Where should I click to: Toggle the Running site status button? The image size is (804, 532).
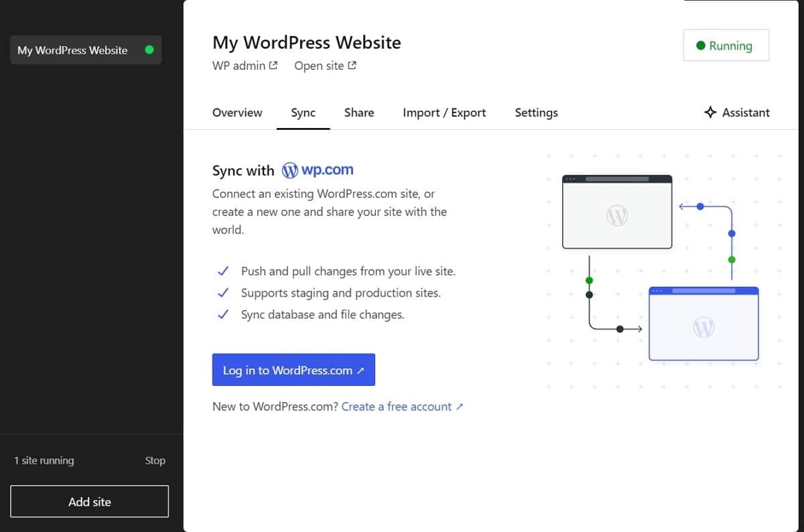[726, 46]
